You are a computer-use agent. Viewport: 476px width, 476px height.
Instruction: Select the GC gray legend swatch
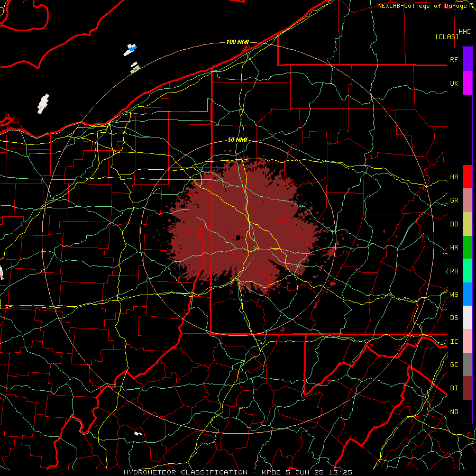tap(467, 364)
